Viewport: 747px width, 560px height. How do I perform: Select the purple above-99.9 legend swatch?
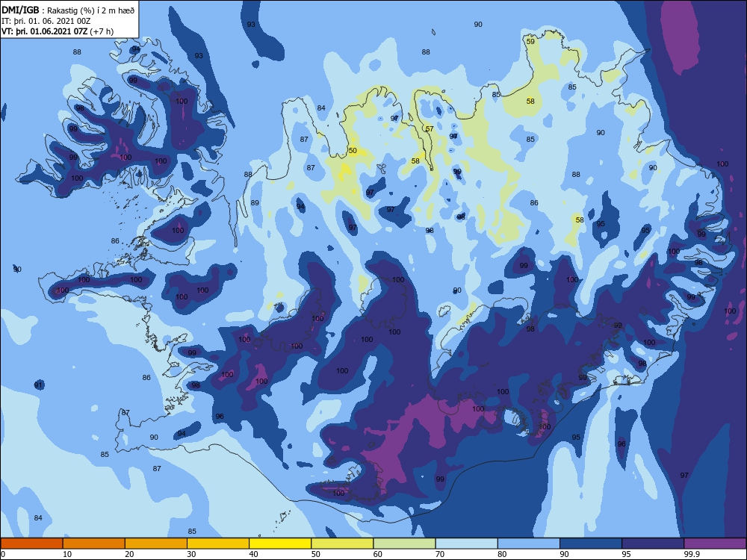[715, 544]
